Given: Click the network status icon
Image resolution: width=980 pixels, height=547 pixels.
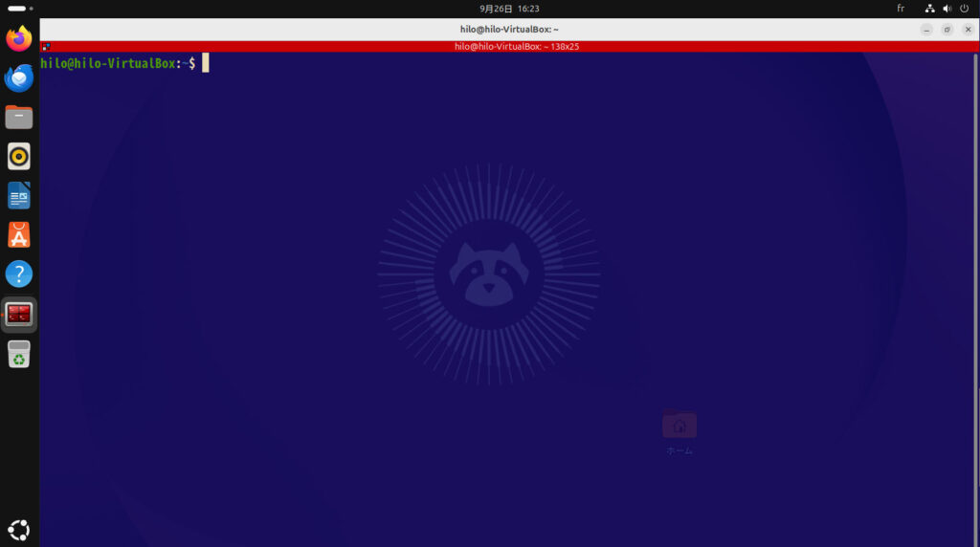Looking at the screenshot, I should [930, 8].
